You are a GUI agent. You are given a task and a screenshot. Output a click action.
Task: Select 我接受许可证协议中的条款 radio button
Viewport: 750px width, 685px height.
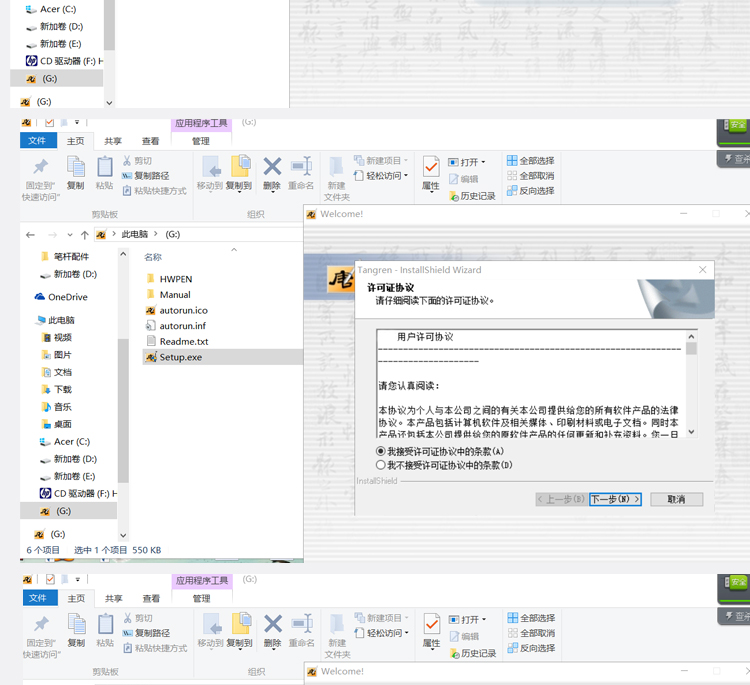click(x=381, y=451)
